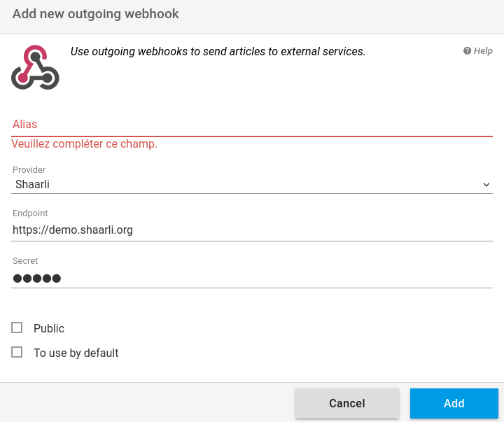This screenshot has width=504, height=422.
Task: Click the blue Add button
Action: tap(454, 403)
